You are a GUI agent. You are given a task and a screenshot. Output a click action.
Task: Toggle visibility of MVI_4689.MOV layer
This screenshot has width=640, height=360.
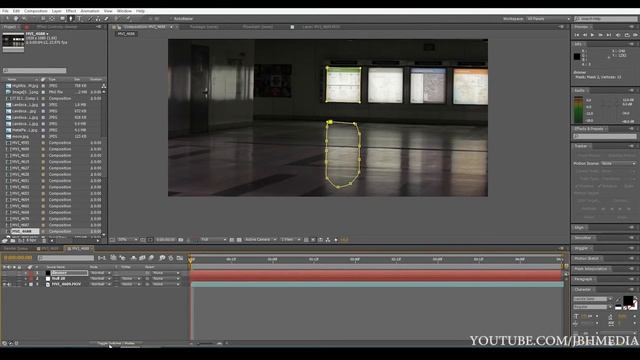pyautogui.click(x=4, y=284)
